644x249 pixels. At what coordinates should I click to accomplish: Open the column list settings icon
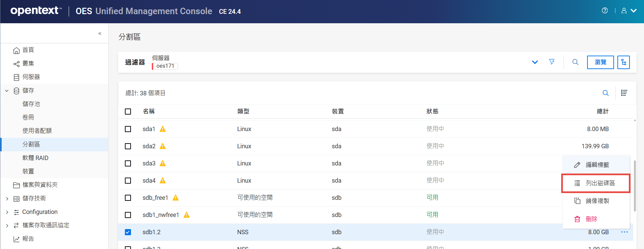point(624,93)
